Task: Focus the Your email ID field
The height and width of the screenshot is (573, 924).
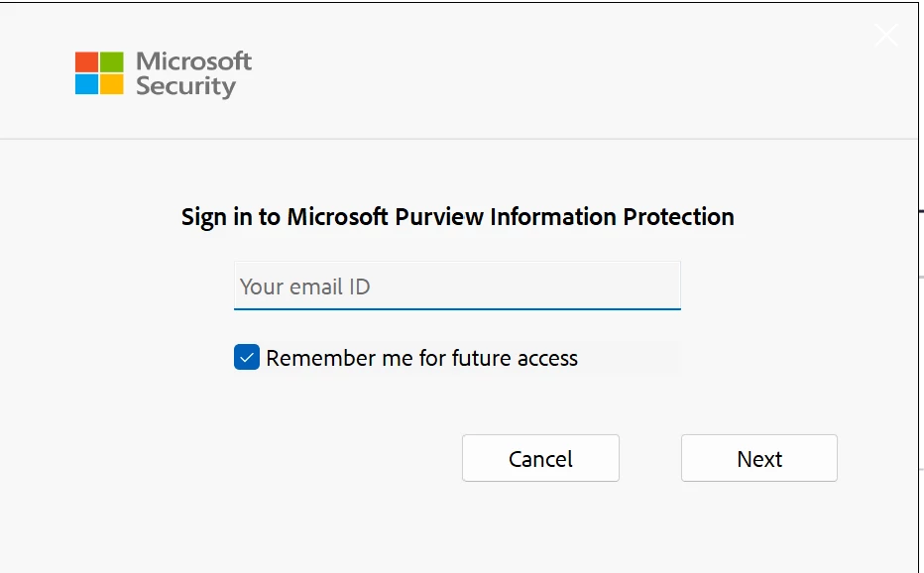Action: click(457, 286)
